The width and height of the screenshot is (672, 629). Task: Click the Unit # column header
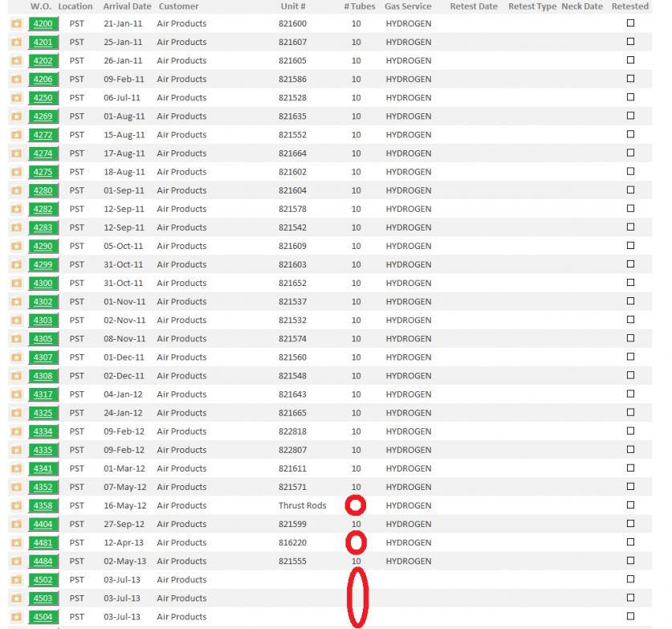tap(293, 6)
